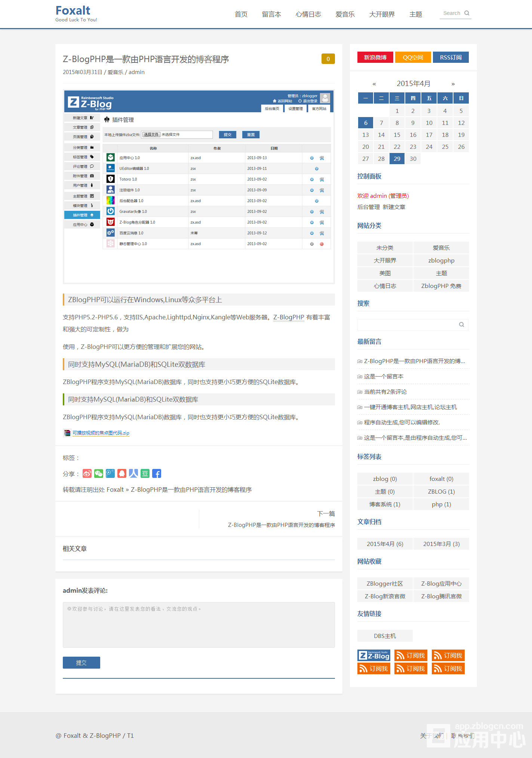The image size is (532, 758).
Task: Open the 爱音乐 category in post meta
Action: tap(116, 72)
